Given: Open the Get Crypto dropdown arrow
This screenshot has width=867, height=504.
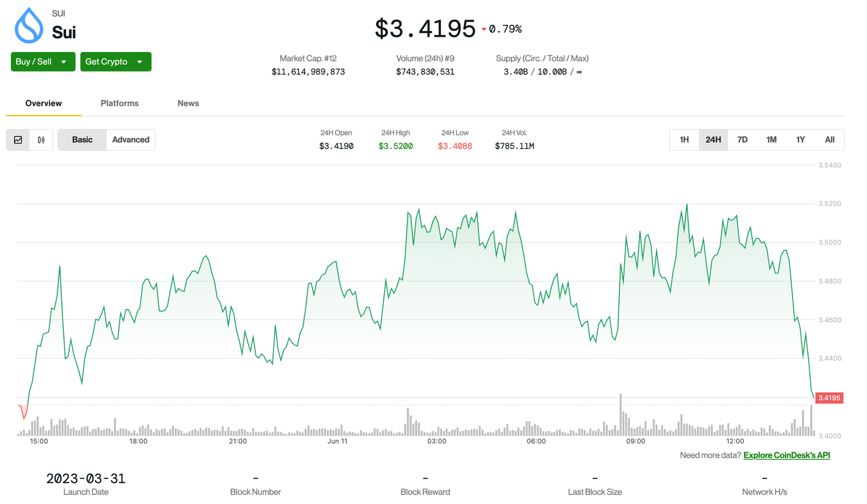Looking at the screenshot, I should [141, 61].
